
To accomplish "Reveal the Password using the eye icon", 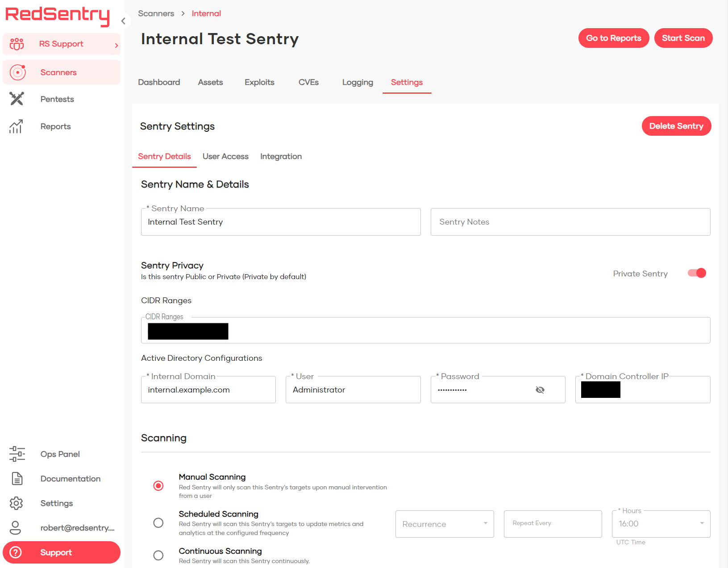I will tap(540, 389).
